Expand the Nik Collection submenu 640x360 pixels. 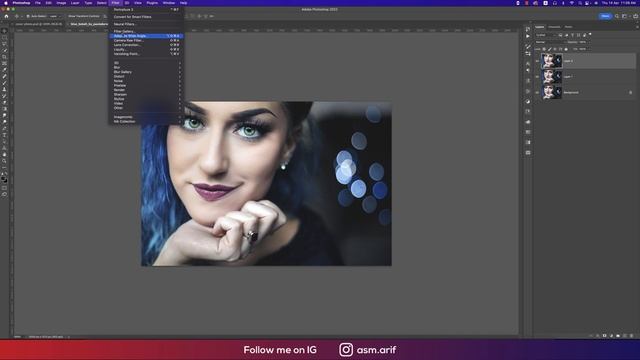(x=147, y=122)
